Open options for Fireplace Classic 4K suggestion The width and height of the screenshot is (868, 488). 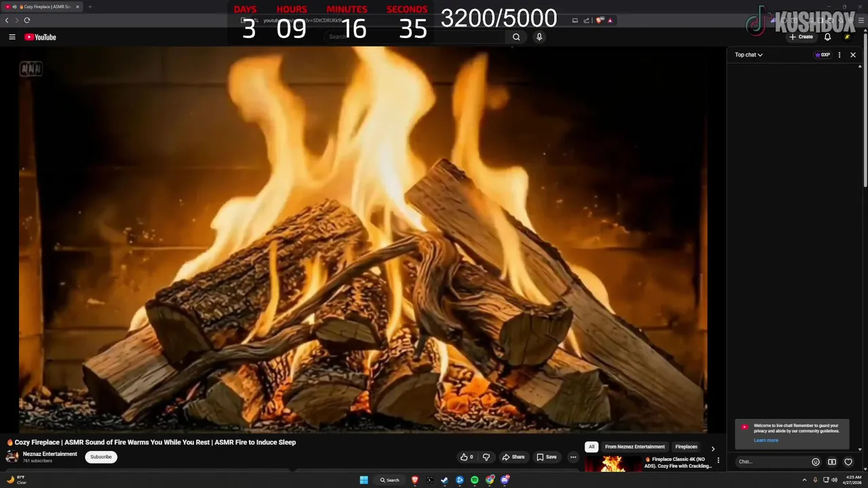pyautogui.click(x=718, y=461)
